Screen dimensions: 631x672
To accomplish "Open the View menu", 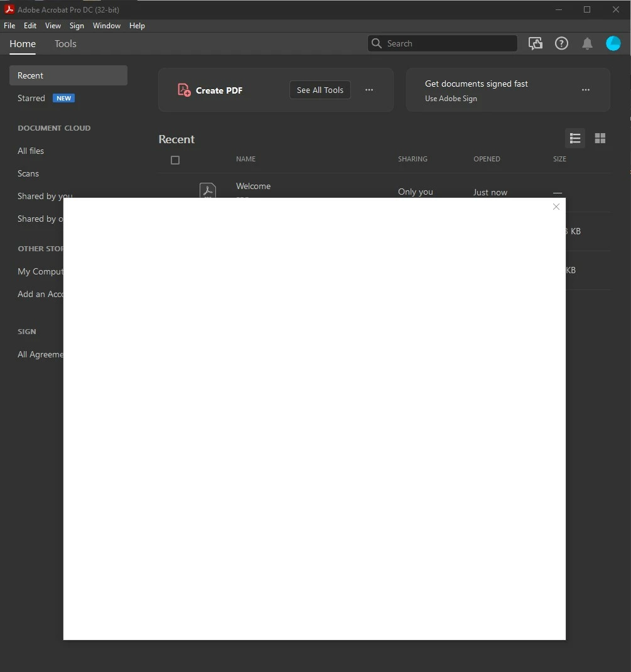I will 53,26.
